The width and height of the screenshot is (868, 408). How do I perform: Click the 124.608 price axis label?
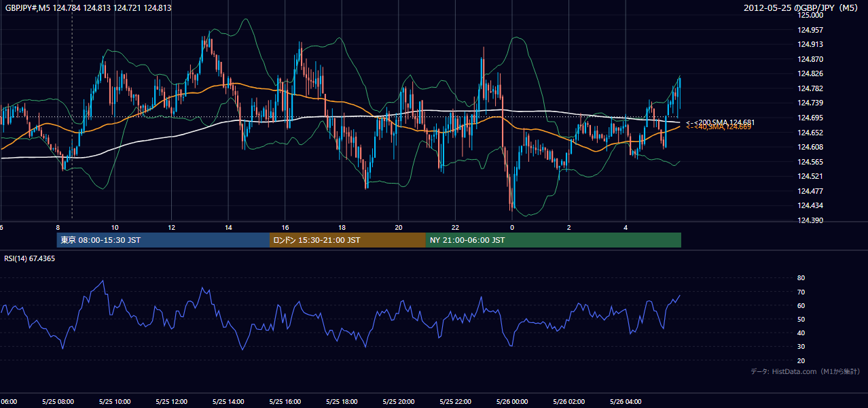click(810, 147)
